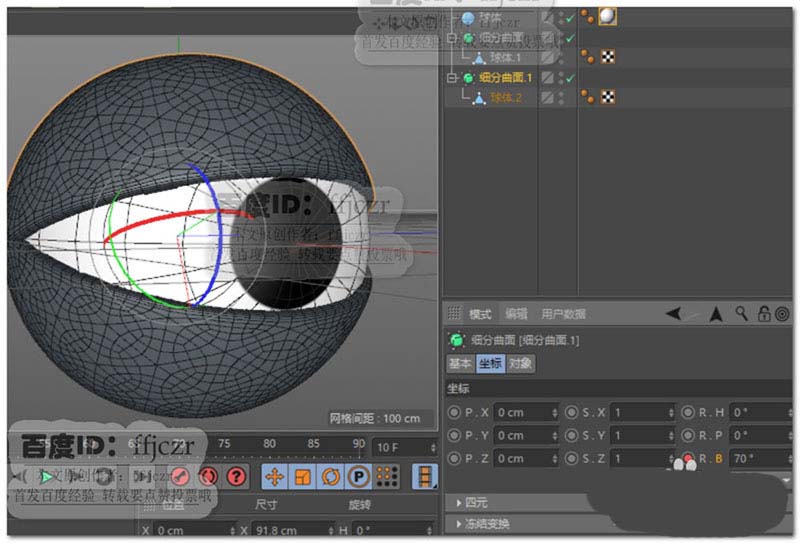Toggle the scale keyframe icon
The image size is (800, 543).
click(x=303, y=476)
